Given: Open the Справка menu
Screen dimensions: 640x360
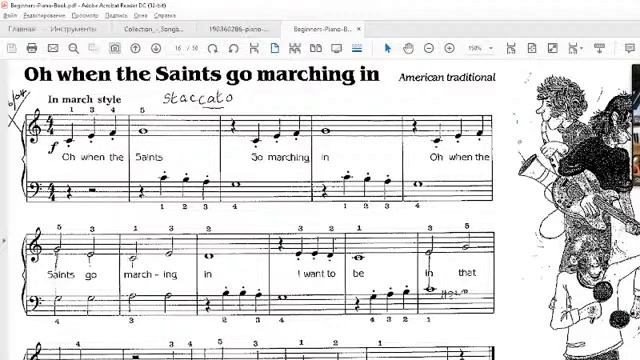Looking at the screenshot, I should coord(165,16).
